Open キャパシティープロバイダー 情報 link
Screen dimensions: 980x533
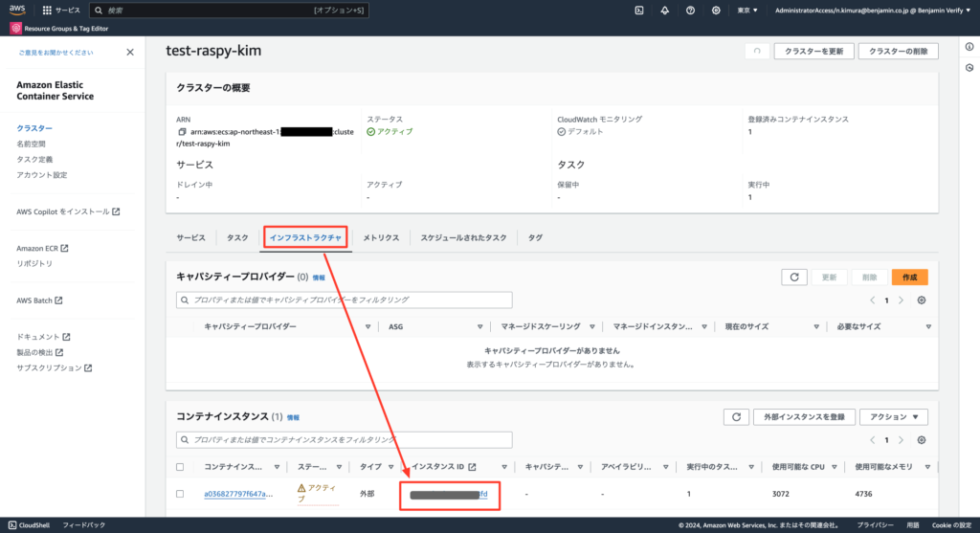click(319, 278)
